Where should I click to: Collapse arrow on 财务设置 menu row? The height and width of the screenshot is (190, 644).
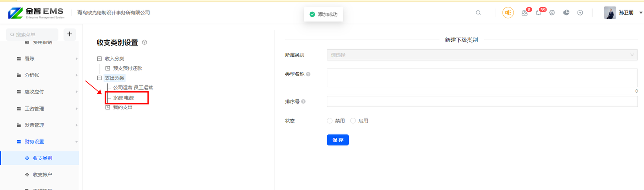[x=76, y=142]
